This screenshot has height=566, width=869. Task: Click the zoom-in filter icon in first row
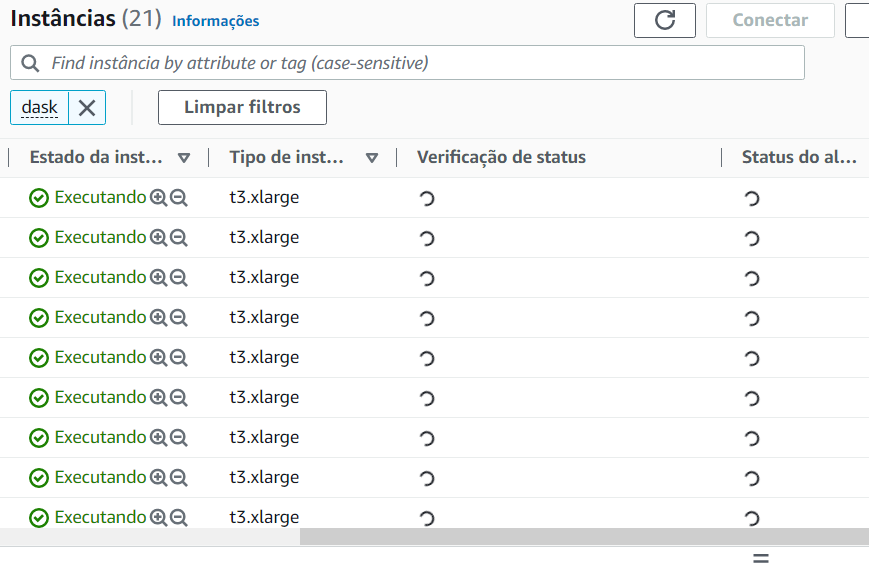158,198
